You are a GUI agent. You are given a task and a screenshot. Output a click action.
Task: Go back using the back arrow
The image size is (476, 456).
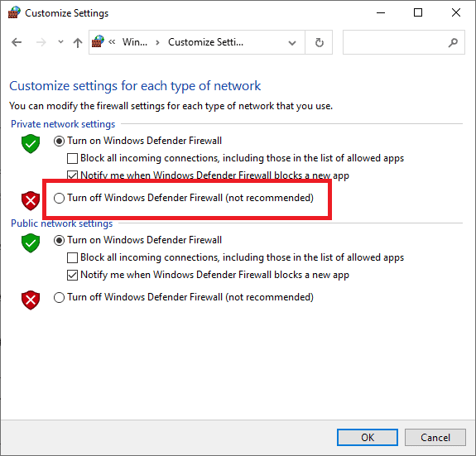click(x=17, y=42)
